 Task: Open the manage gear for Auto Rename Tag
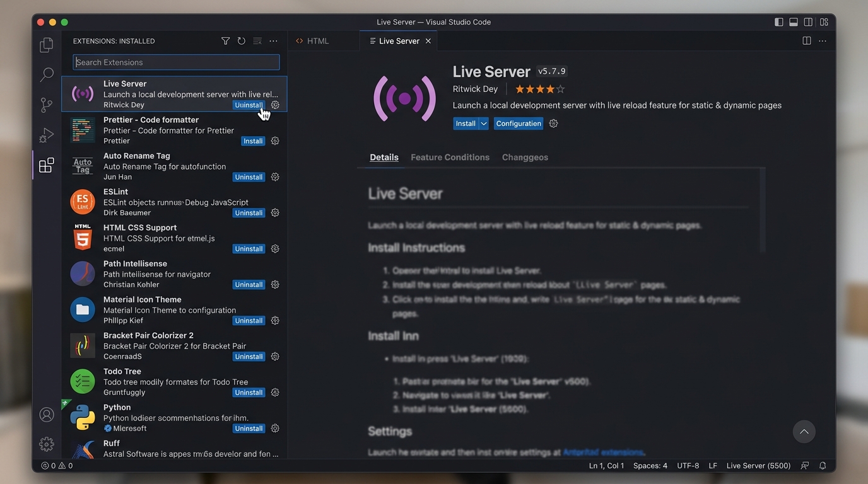pyautogui.click(x=275, y=177)
